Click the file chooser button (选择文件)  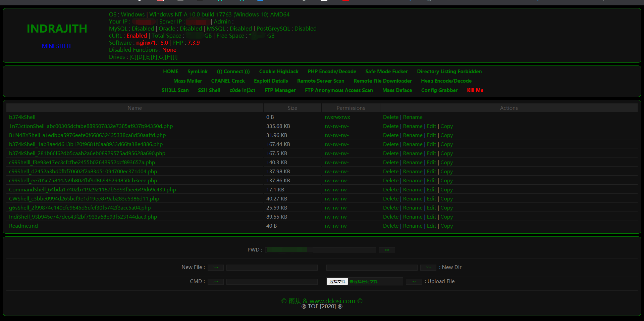(x=337, y=282)
